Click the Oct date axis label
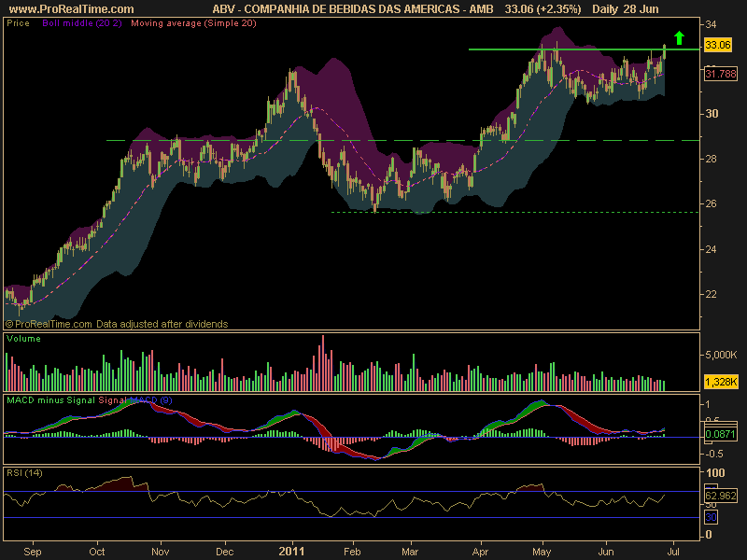 click(x=97, y=552)
